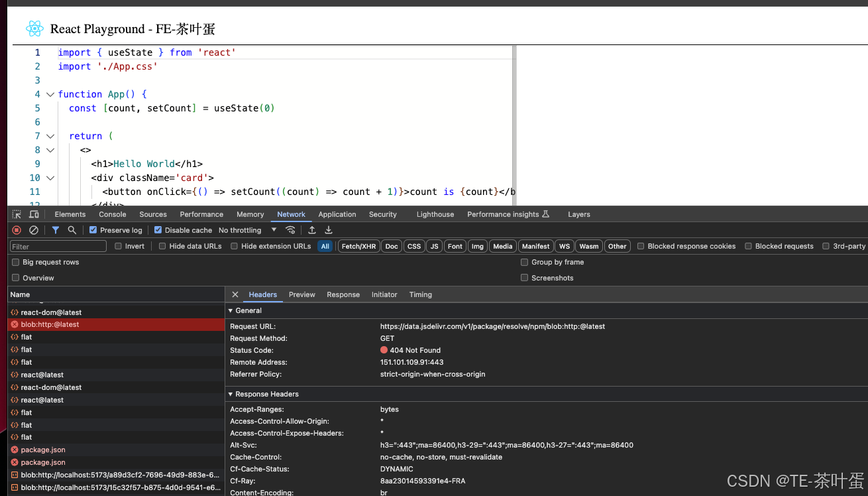Show the Preview tab of the request
The image size is (868, 496).
(302, 294)
